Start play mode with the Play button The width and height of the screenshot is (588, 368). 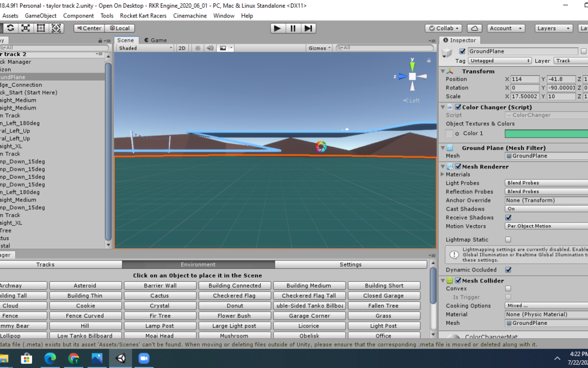point(278,28)
